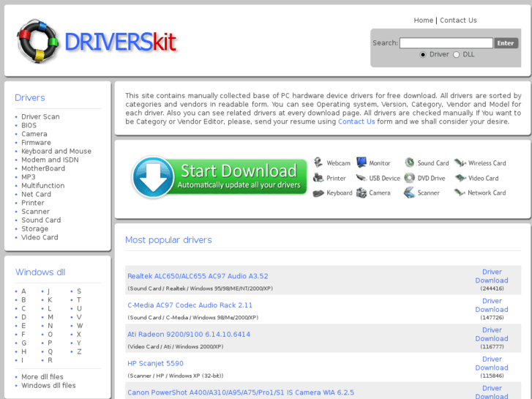The height and width of the screenshot is (399, 532).
Task: Open the Video Card sidebar category
Action: [x=40, y=237]
